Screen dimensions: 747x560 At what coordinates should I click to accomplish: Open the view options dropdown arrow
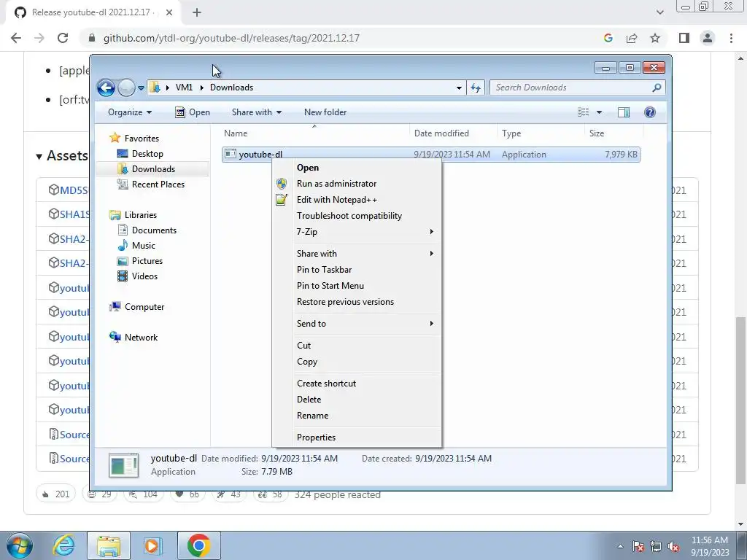pos(599,112)
